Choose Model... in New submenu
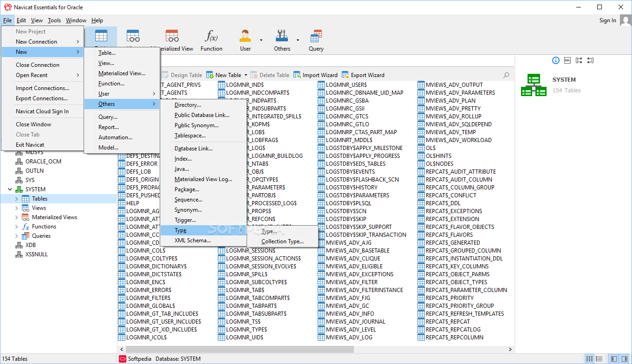This screenshot has height=364, width=632. 122,148
